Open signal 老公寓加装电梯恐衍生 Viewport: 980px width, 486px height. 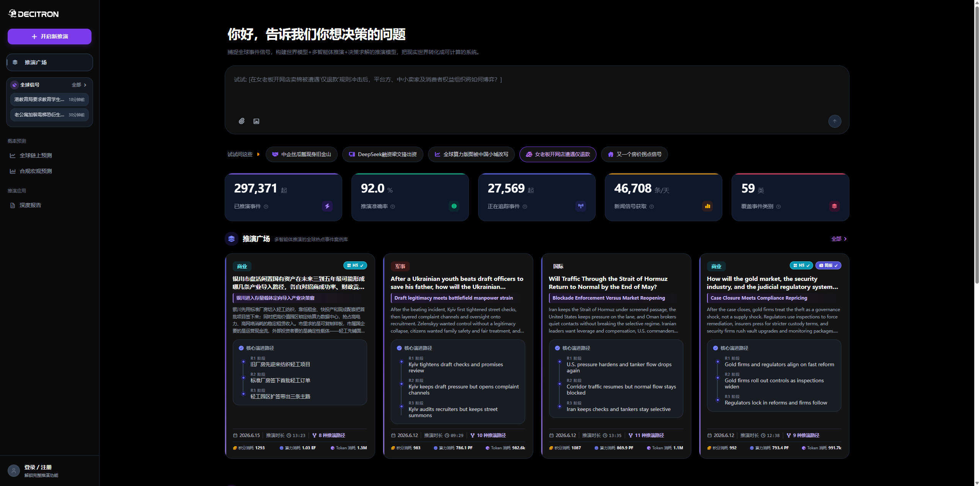49,115
